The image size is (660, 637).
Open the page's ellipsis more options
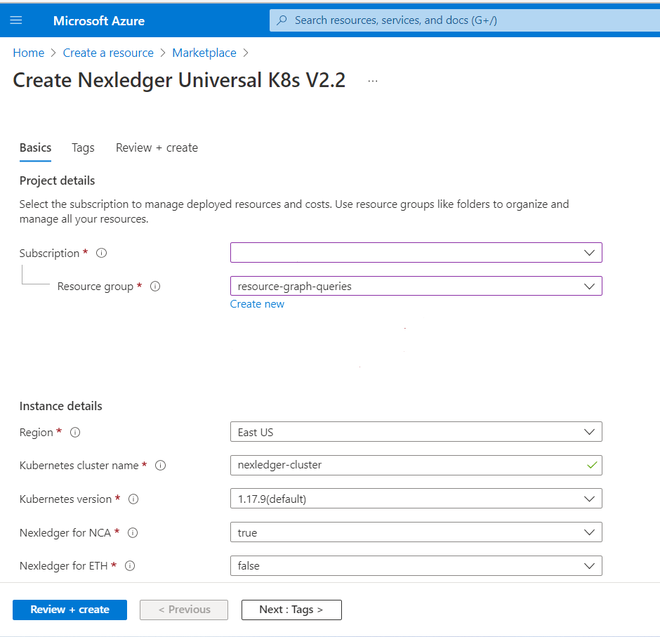tap(373, 81)
